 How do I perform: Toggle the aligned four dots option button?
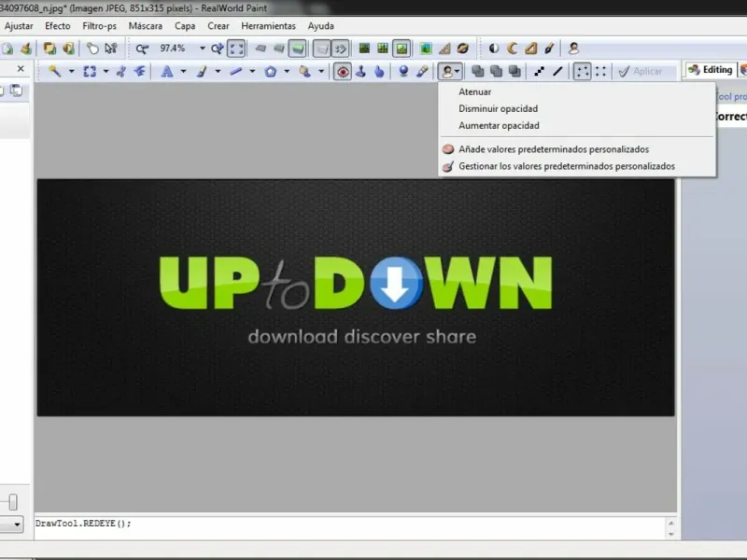click(600, 72)
